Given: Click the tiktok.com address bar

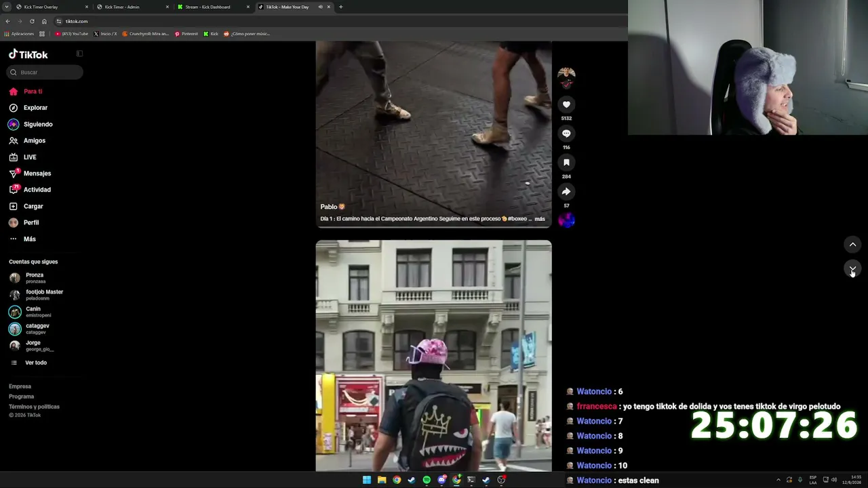Looking at the screenshot, I should coord(339,21).
